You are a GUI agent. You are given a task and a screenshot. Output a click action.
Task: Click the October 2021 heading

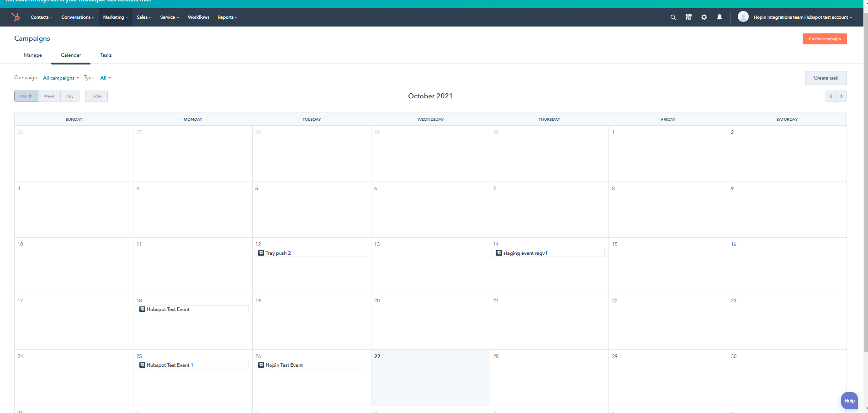click(x=430, y=96)
